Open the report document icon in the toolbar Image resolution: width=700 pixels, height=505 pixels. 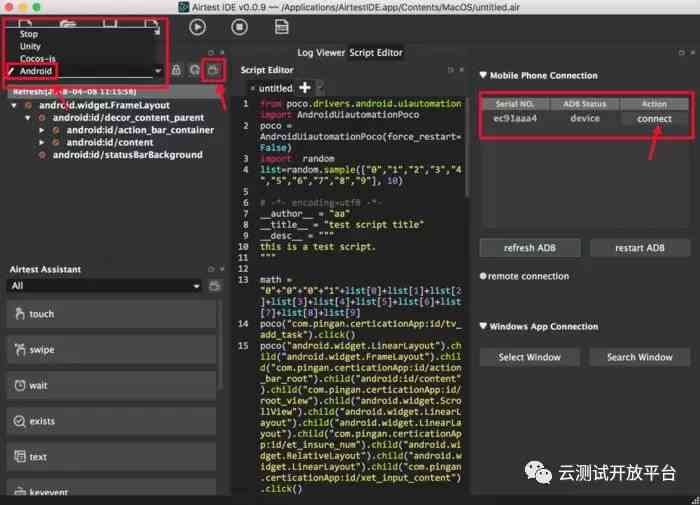point(281,27)
